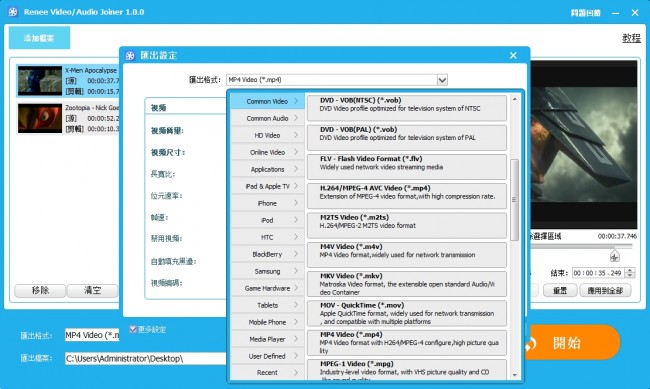This screenshot has height=389, width=650.
Task: Open the Applications category
Action: pos(267,169)
